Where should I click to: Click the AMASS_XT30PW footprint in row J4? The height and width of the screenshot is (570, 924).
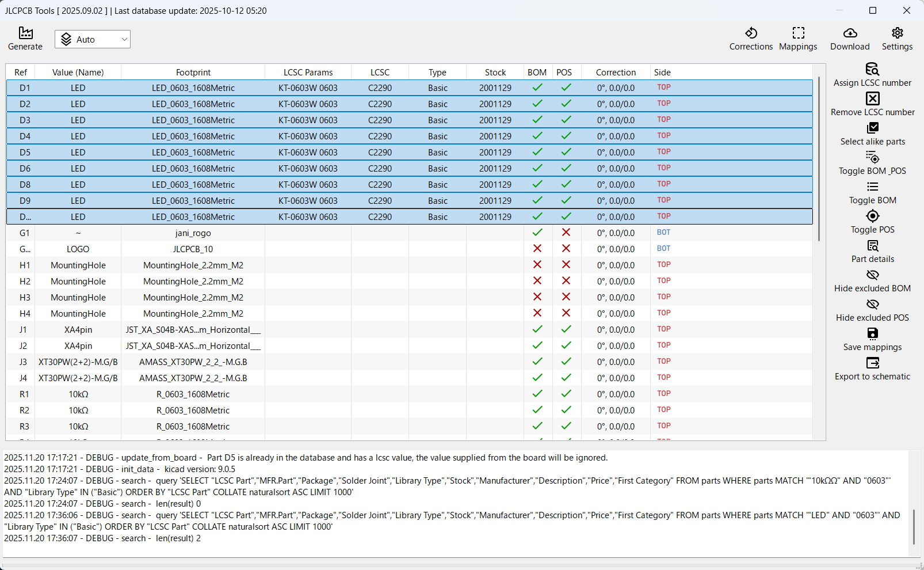click(x=193, y=378)
